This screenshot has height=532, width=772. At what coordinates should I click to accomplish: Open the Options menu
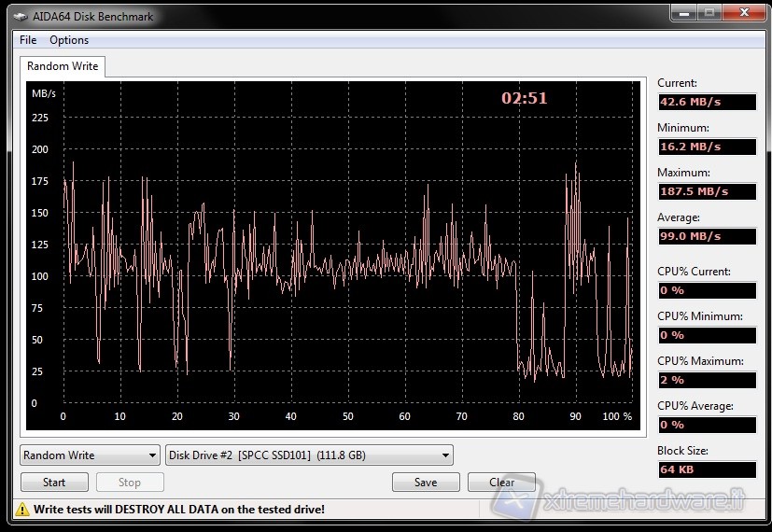pyautogui.click(x=69, y=40)
